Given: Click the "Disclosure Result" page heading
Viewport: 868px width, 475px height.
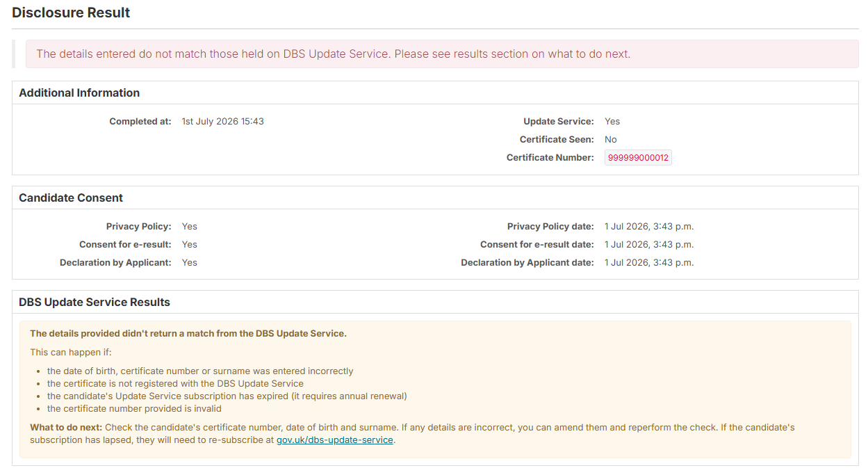Looking at the screenshot, I should click(72, 13).
